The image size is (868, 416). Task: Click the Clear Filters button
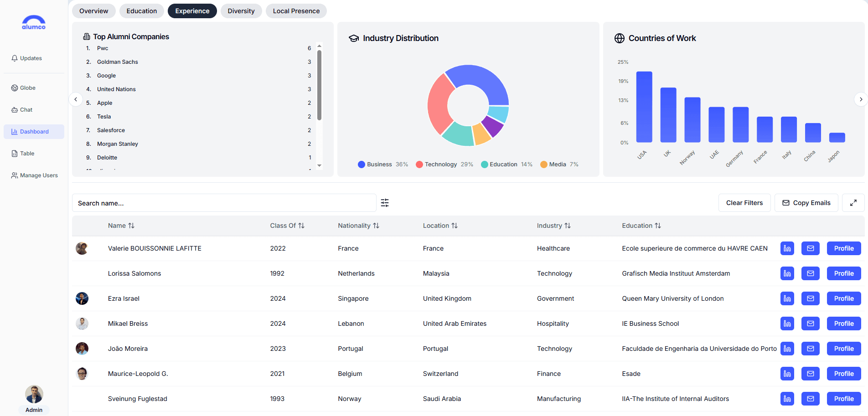pos(744,202)
